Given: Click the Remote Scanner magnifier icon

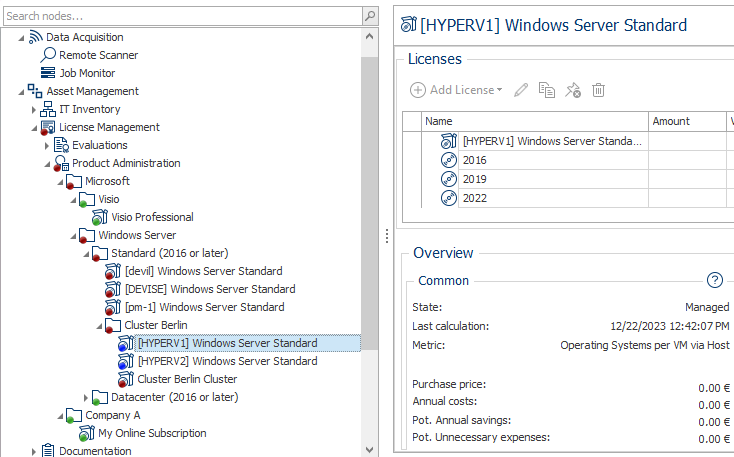Looking at the screenshot, I should point(48,55).
